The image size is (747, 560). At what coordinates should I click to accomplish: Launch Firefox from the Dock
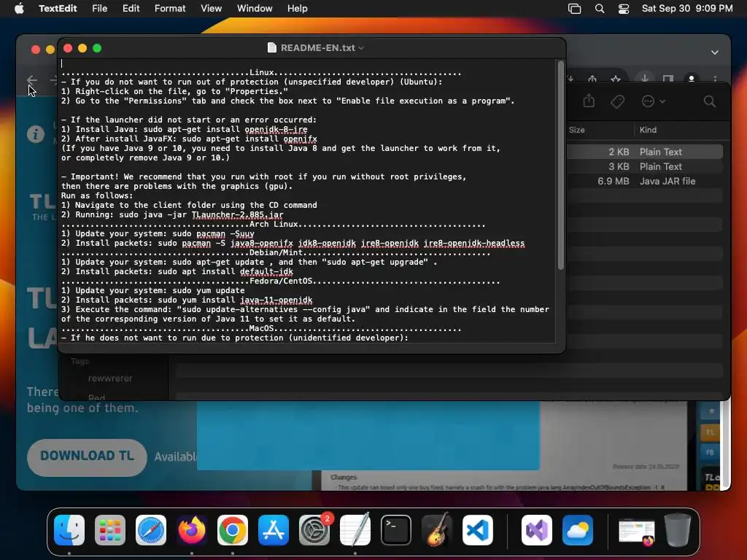[192, 530]
